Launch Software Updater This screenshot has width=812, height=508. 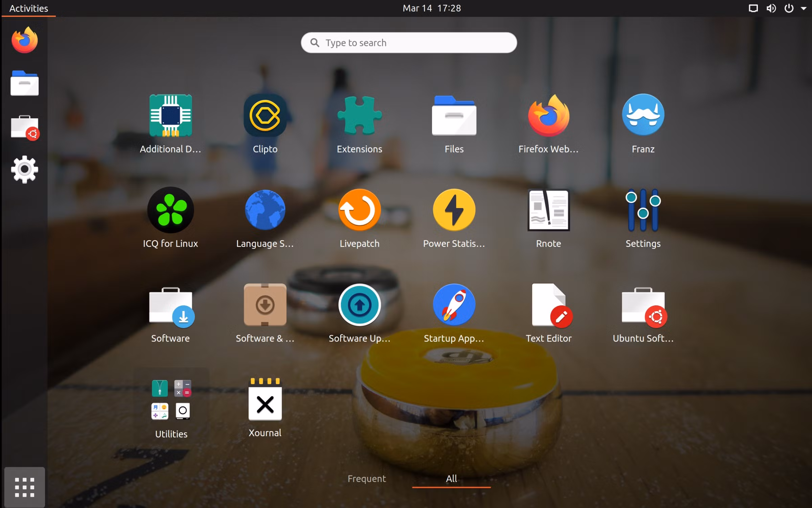click(x=359, y=305)
